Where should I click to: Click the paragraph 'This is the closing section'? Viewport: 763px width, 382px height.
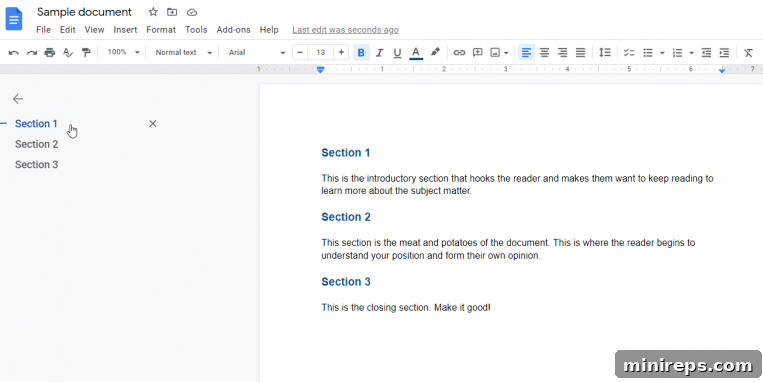pyautogui.click(x=406, y=308)
